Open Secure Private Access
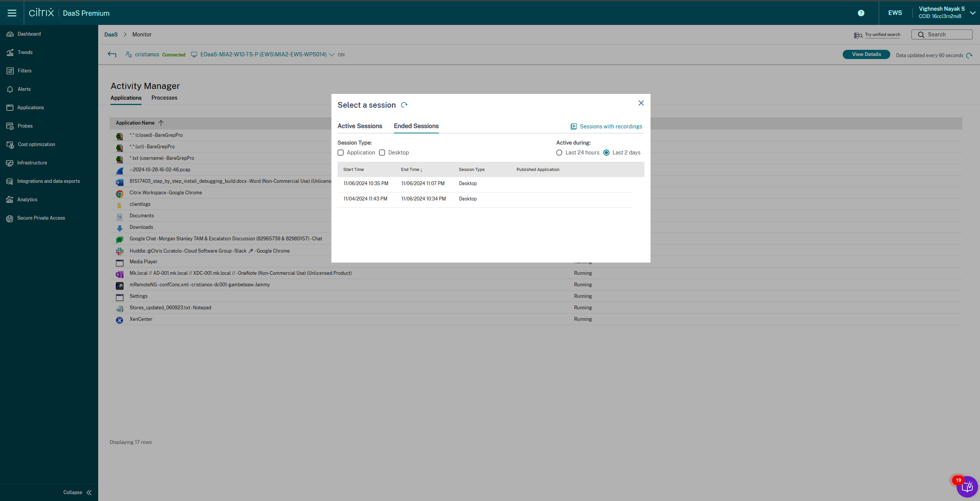 pyautogui.click(x=41, y=218)
